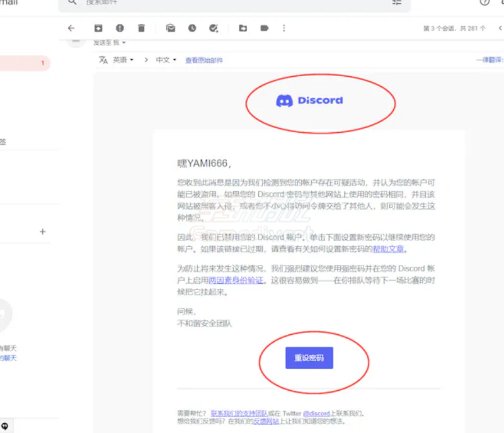Apply a label with the tag icon

tap(264, 28)
